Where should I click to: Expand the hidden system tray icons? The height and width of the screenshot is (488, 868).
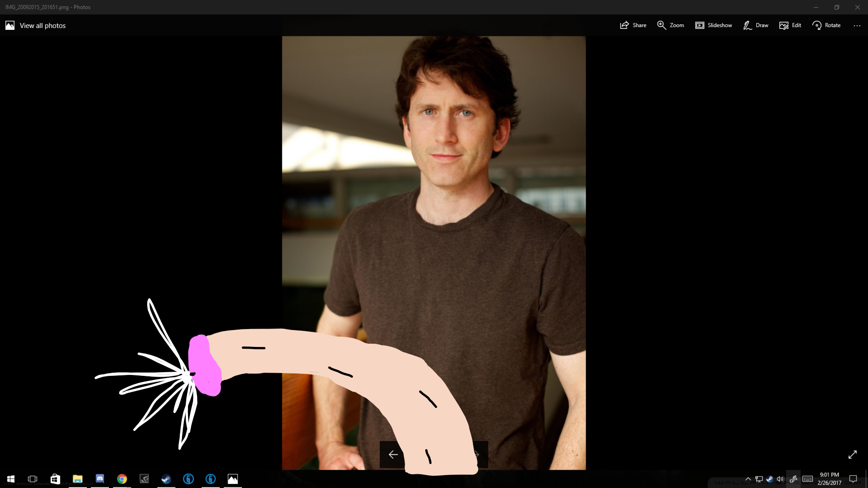(x=748, y=479)
